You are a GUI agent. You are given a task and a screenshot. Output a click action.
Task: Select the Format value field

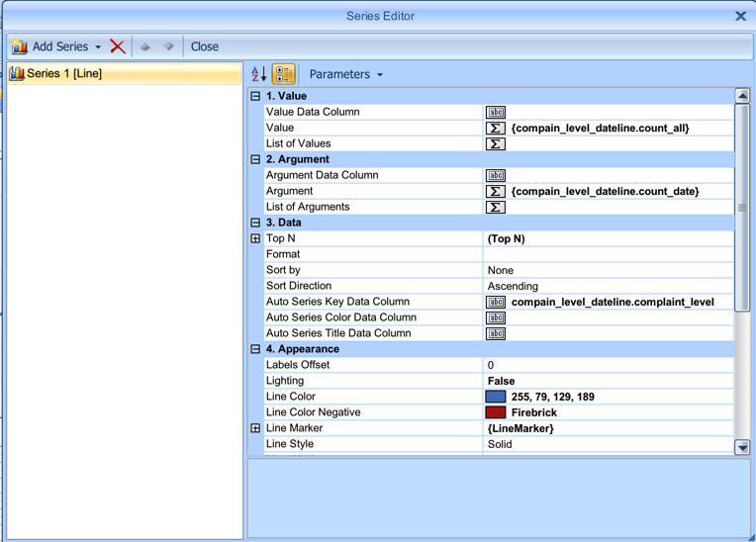click(x=609, y=254)
